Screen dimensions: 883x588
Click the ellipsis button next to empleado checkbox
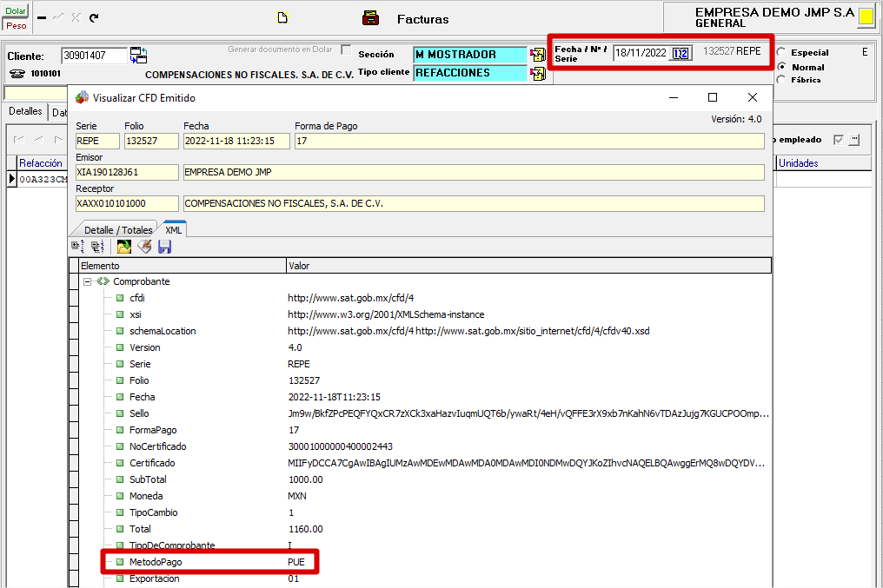[854, 140]
